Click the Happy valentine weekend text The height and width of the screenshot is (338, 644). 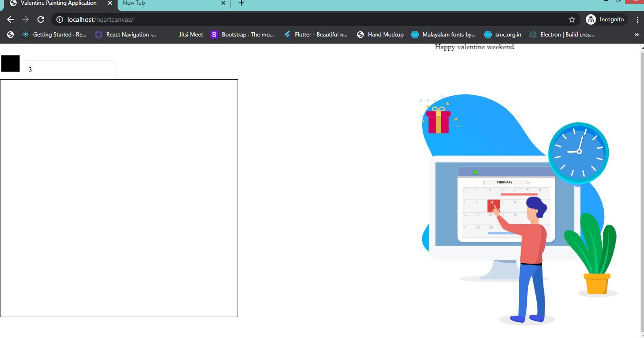474,47
